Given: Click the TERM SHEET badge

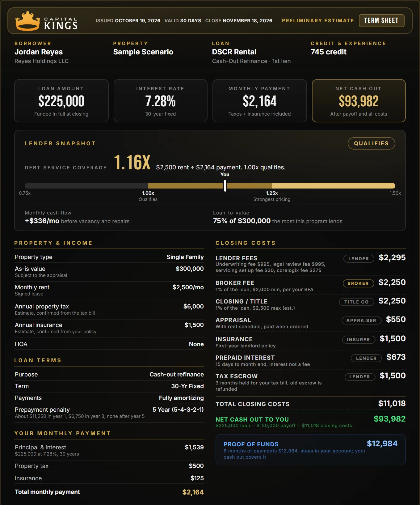Looking at the screenshot, I should coord(381,21).
